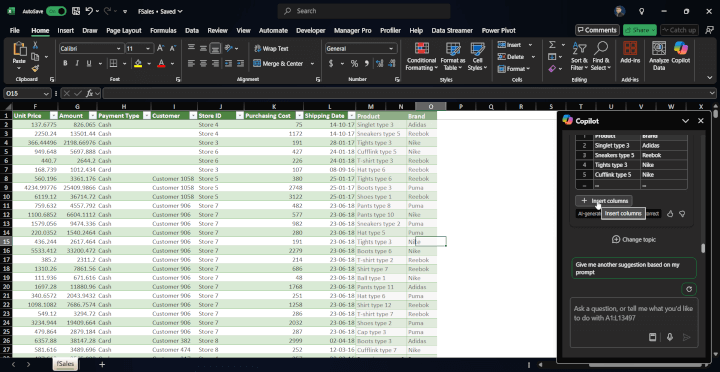Click the Name Box showing O15
The image size is (720, 372).
[27, 93]
